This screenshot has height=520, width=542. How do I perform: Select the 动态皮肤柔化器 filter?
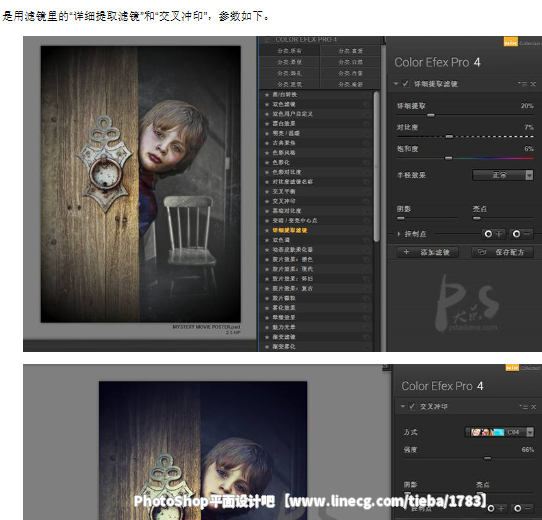pyautogui.click(x=292, y=250)
